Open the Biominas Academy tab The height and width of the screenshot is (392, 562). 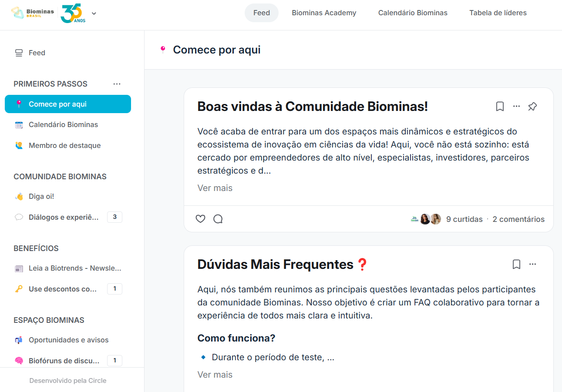tap(324, 13)
